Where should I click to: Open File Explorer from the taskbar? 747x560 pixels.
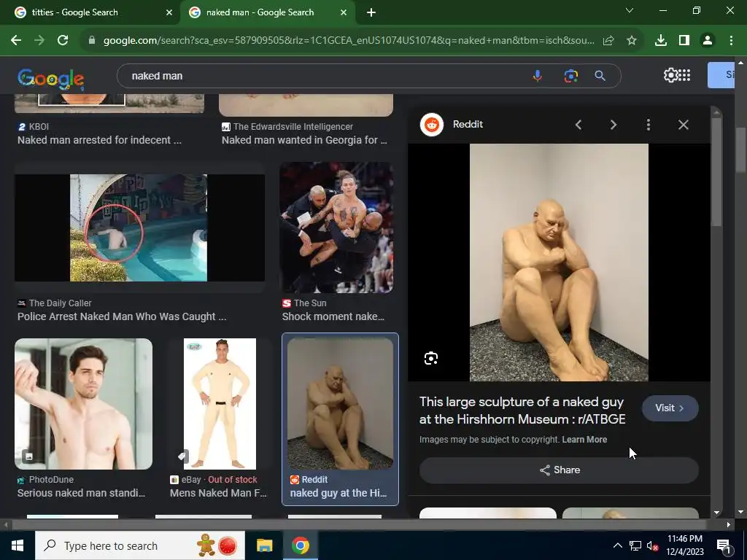pyautogui.click(x=264, y=545)
